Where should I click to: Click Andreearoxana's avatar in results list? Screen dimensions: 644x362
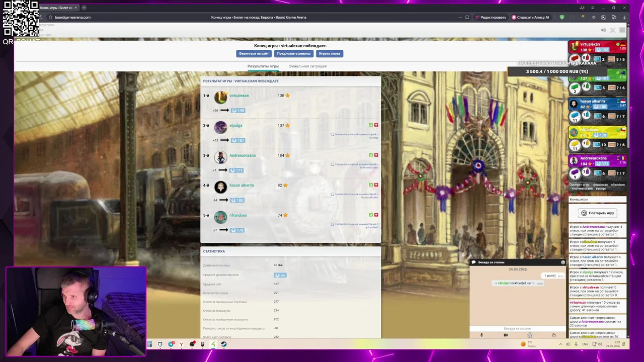click(x=220, y=157)
